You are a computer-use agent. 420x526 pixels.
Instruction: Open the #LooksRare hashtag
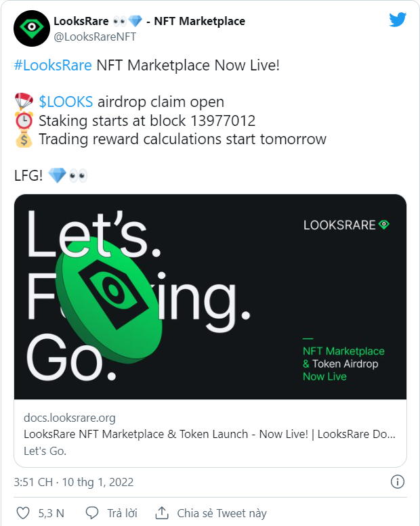tap(54, 66)
